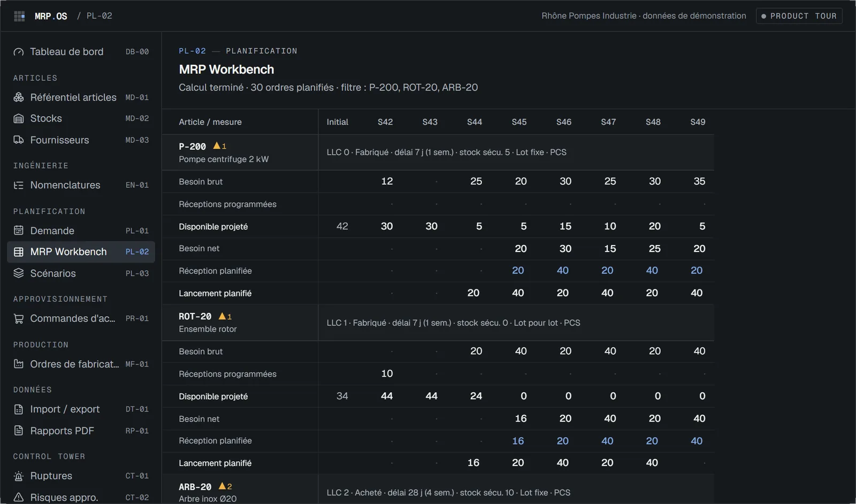Click the ROT-20 alert triangle badge
The image size is (856, 504).
click(225, 316)
